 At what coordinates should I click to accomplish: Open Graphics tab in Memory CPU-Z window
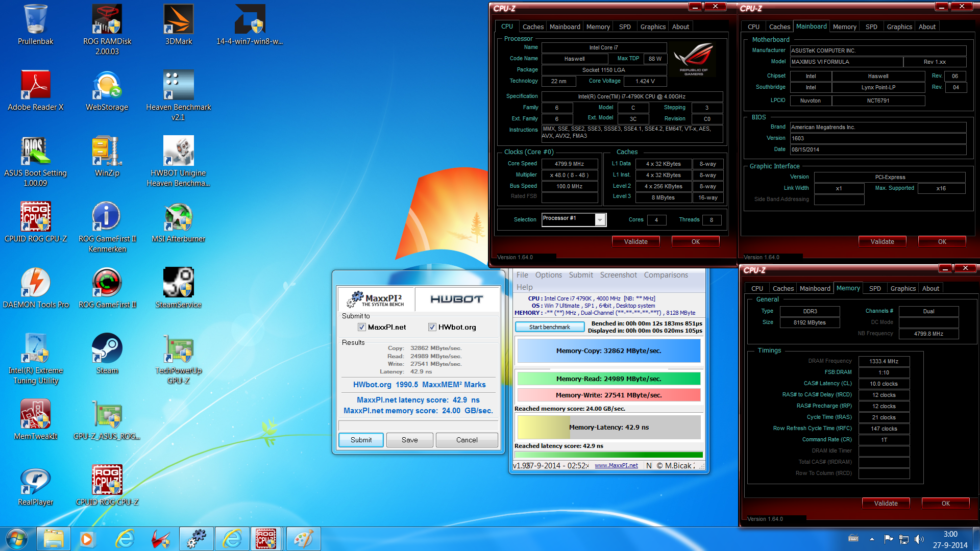[x=903, y=288]
